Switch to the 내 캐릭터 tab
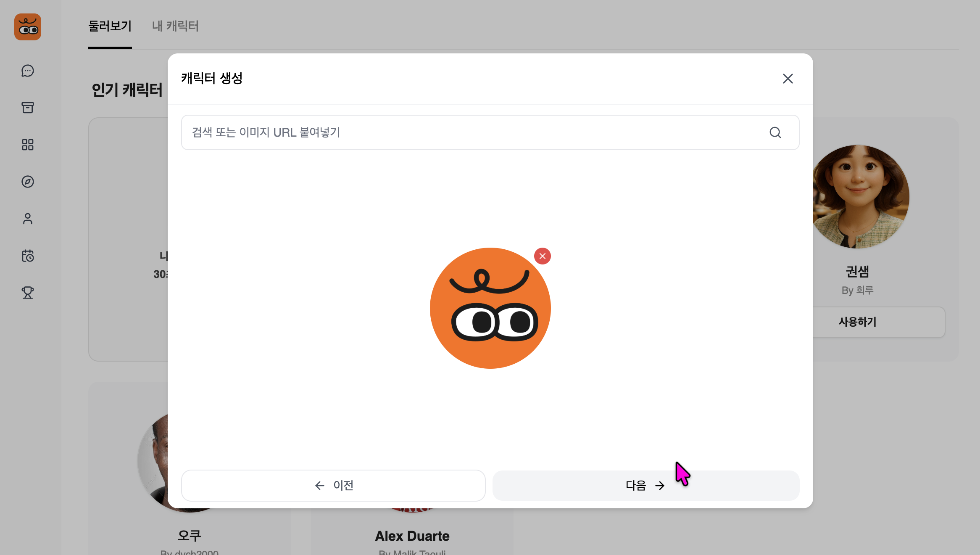The width and height of the screenshot is (980, 555). [x=175, y=26]
